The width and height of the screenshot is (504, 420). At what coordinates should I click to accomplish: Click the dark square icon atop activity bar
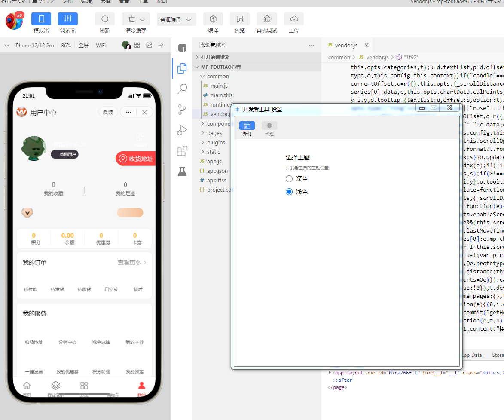[182, 48]
